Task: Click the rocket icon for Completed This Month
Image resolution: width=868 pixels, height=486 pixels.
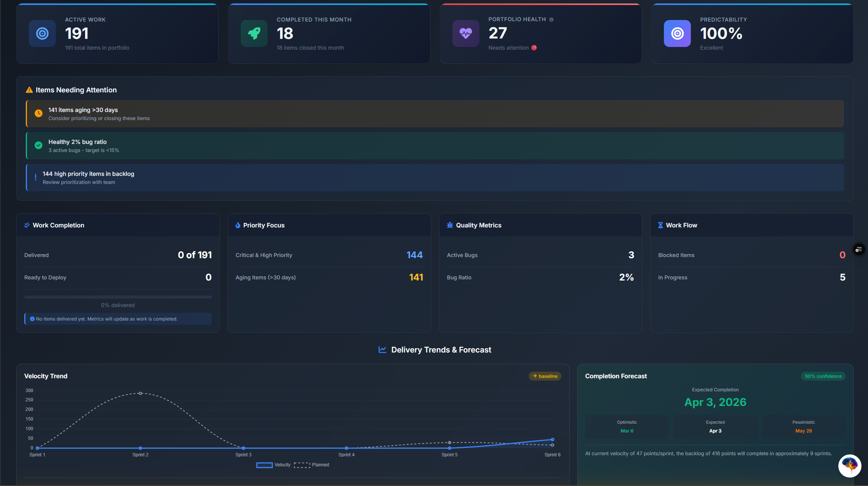Action: point(254,33)
